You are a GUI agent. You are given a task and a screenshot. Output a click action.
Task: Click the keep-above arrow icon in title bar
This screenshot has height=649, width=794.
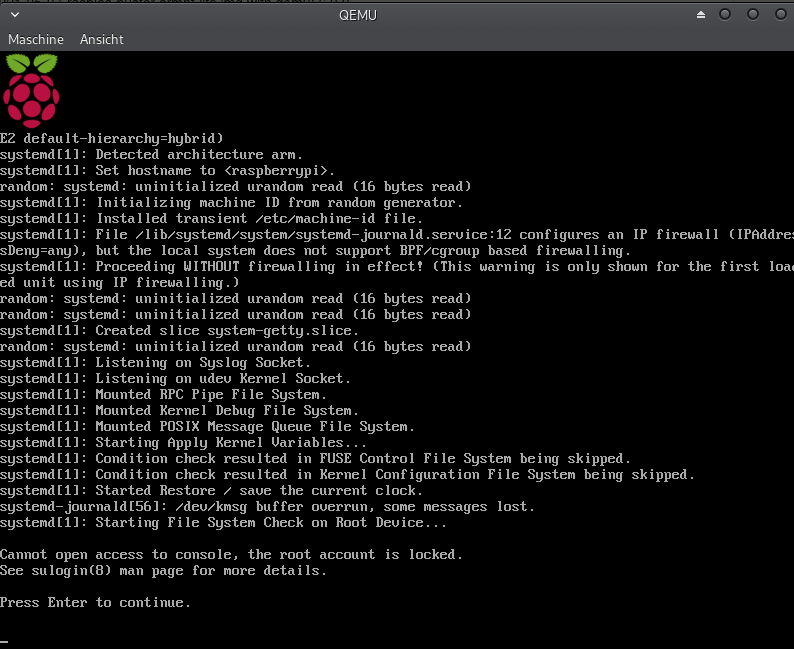point(701,15)
